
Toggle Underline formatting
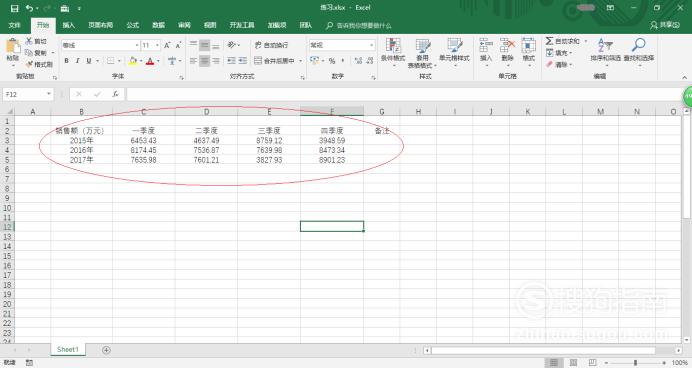coord(89,61)
